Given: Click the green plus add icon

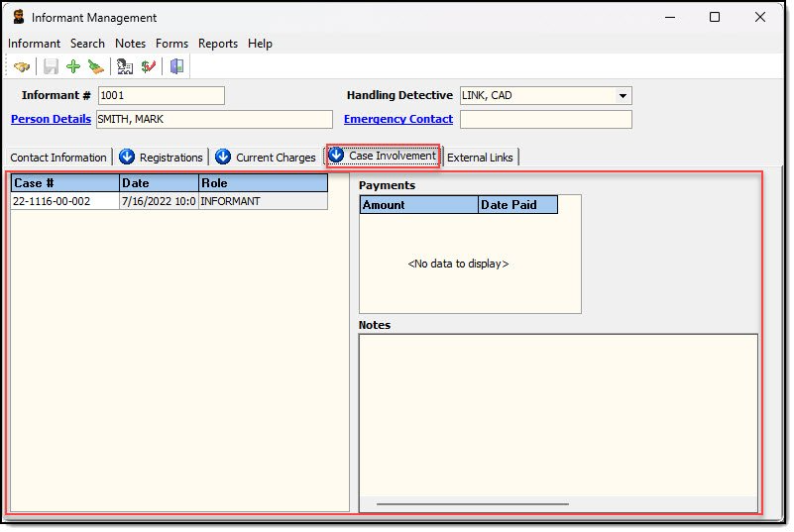Looking at the screenshot, I should point(73,66).
